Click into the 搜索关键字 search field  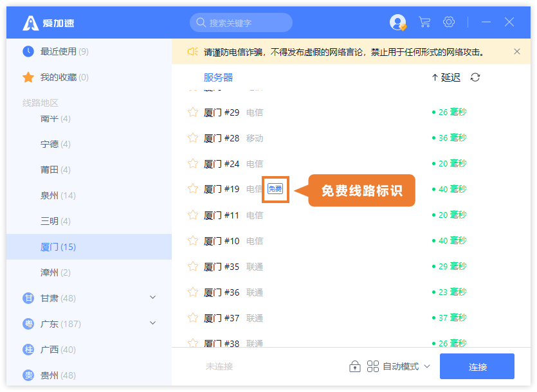point(241,22)
